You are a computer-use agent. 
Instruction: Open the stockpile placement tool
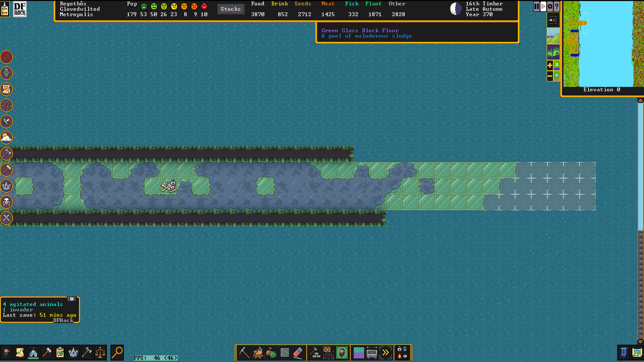click(328, 353)
